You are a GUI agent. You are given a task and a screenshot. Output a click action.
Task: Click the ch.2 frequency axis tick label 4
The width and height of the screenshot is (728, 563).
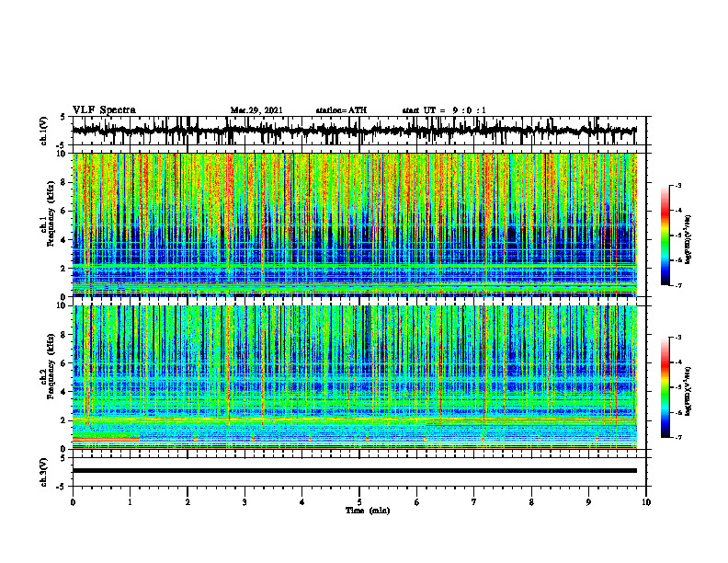(64, 392)
